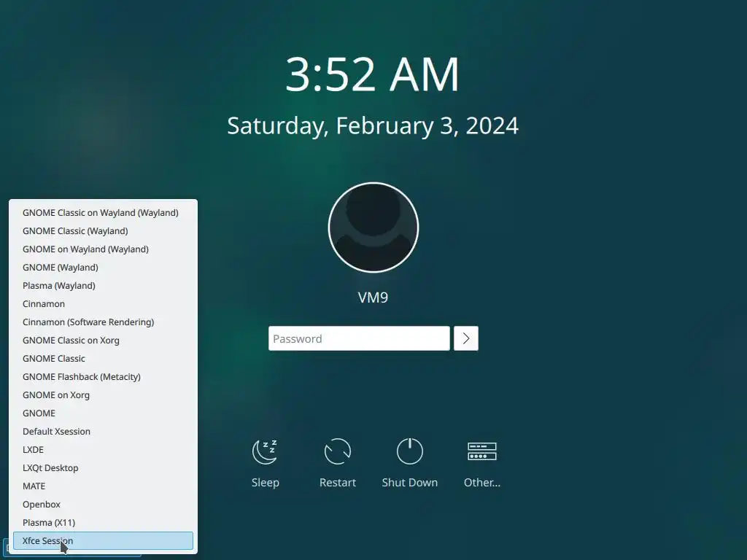Click the Sleep moon icon
Image resolution: width=747 pixels, height=560 pixels.
click(x=265, y=451)
